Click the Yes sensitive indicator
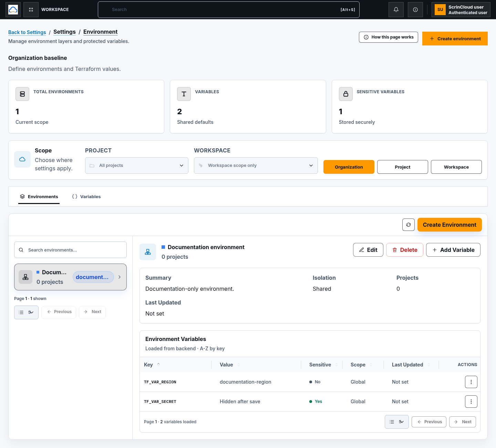This screenshot has height=448, width=496. click(316, 402)
